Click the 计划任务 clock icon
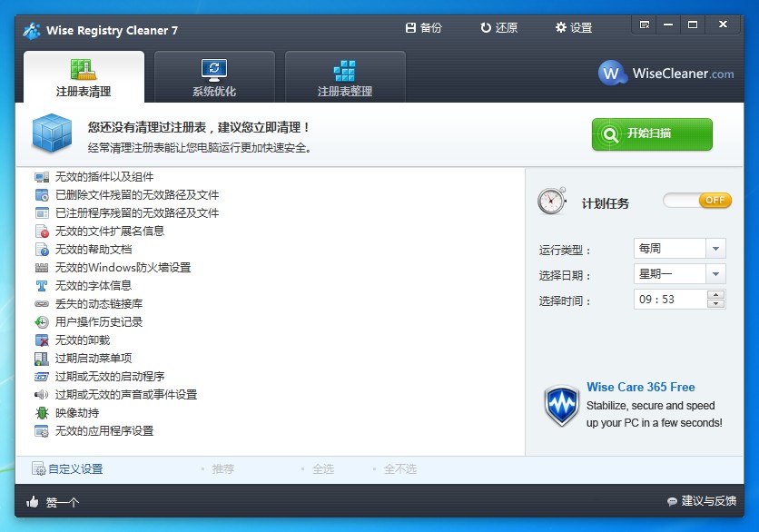This screenshot has width=759, height=532. tap(552, 201)
